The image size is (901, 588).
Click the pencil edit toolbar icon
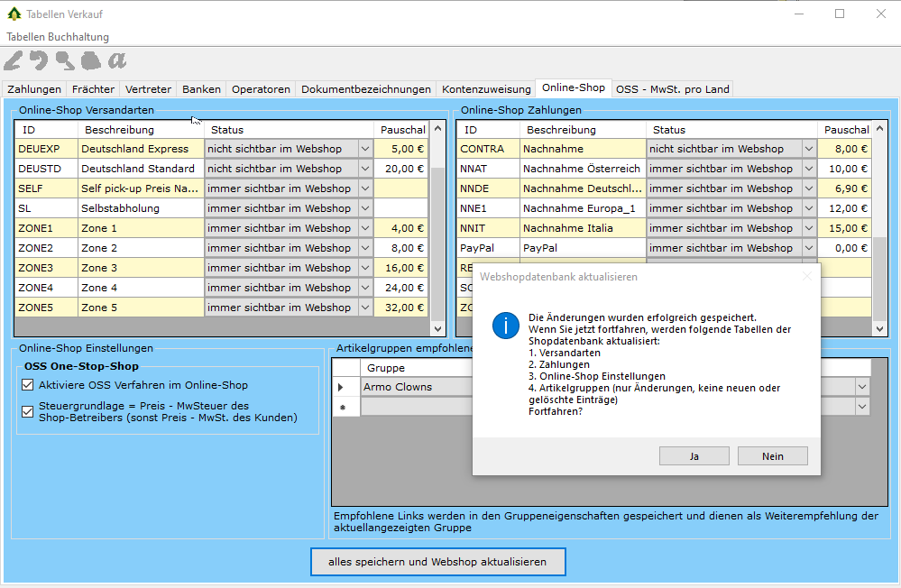13,60
